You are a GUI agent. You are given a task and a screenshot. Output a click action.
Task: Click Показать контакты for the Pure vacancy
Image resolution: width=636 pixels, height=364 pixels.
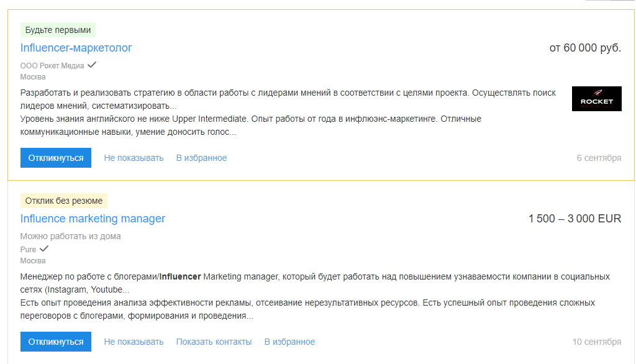tap(214, 342)
